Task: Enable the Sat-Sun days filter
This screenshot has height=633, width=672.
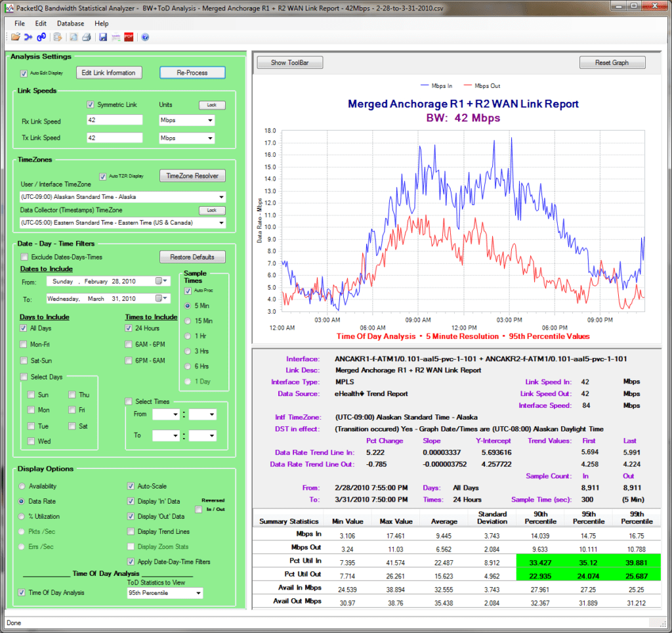Action: pos(22,360)
